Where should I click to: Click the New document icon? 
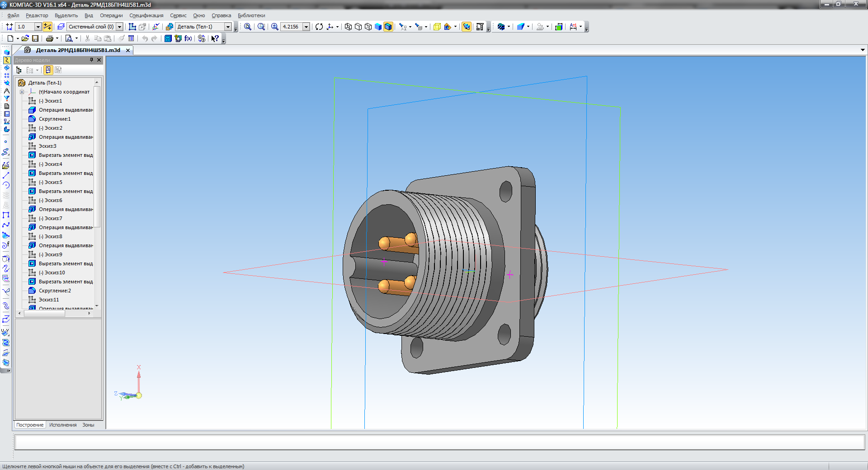pyautogui.click(x=10, y=38)
